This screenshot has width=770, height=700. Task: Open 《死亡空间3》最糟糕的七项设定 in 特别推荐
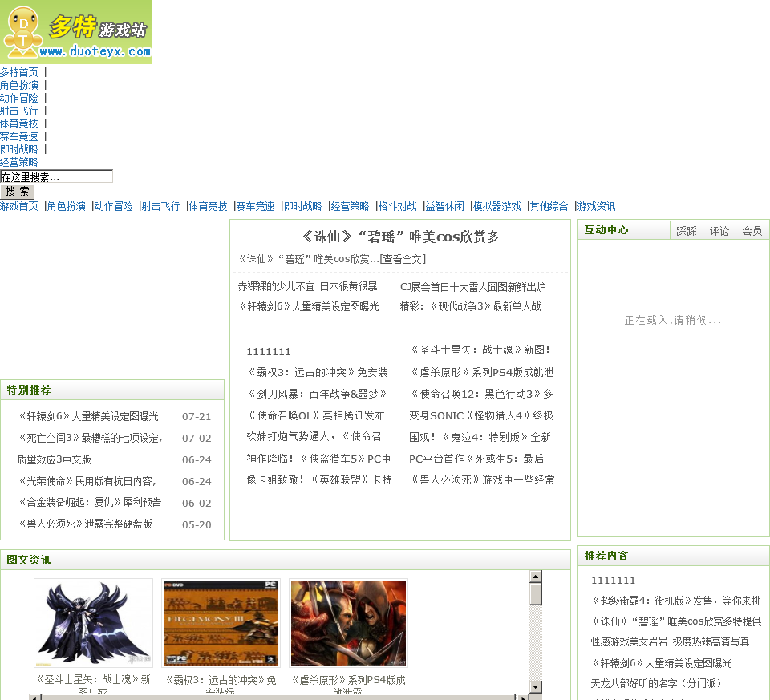[x=90, y=438]
